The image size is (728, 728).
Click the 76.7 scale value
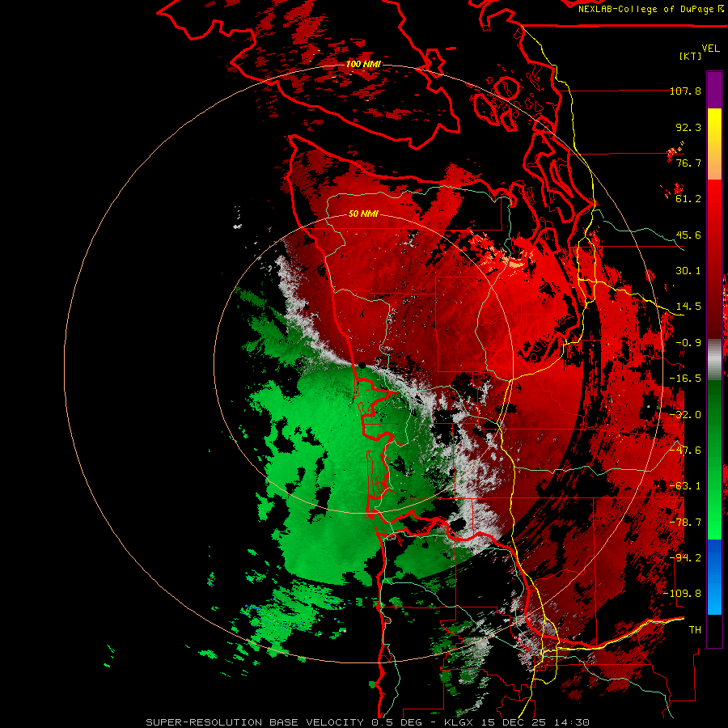[x=688, y=163]
